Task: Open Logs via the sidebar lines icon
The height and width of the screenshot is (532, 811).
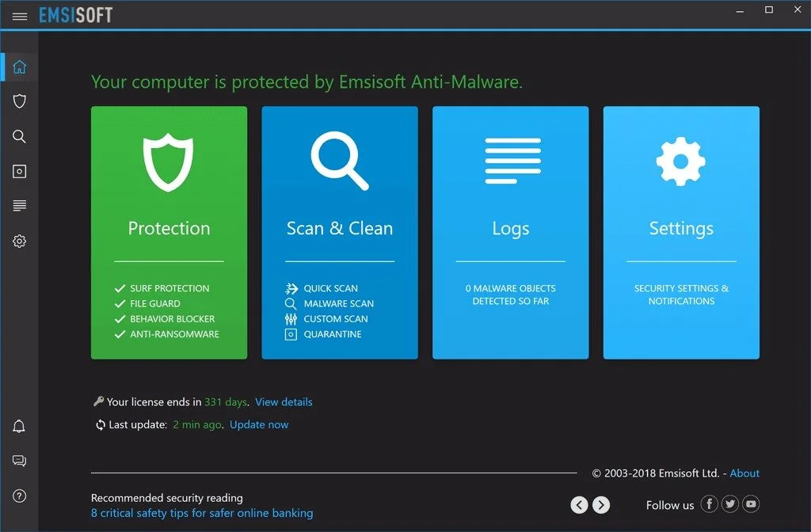Action: coord(20,206)
